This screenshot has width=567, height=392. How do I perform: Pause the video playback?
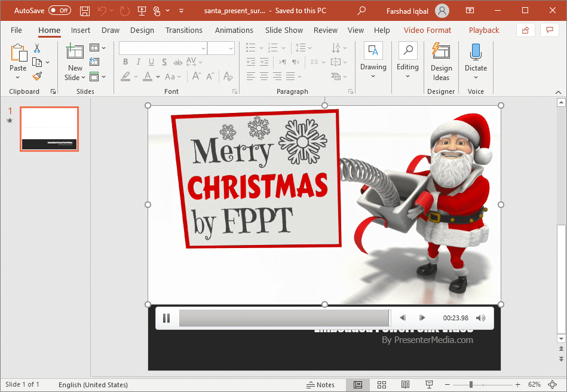tap(167, 318)
